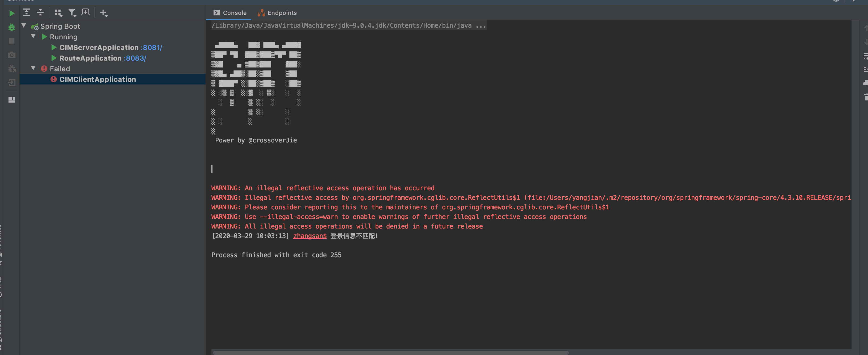
Task: Open the zhangsan$ link in the console
Action: 309,236
